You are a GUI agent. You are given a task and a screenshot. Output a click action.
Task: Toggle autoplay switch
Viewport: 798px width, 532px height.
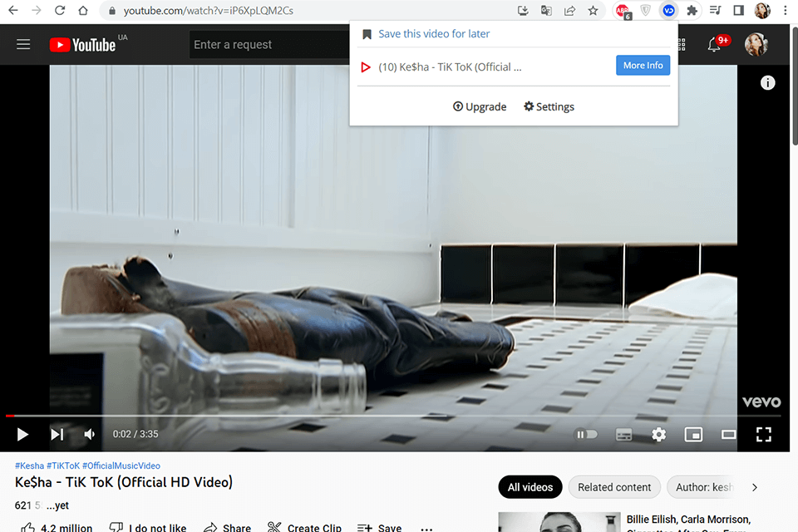586,434
